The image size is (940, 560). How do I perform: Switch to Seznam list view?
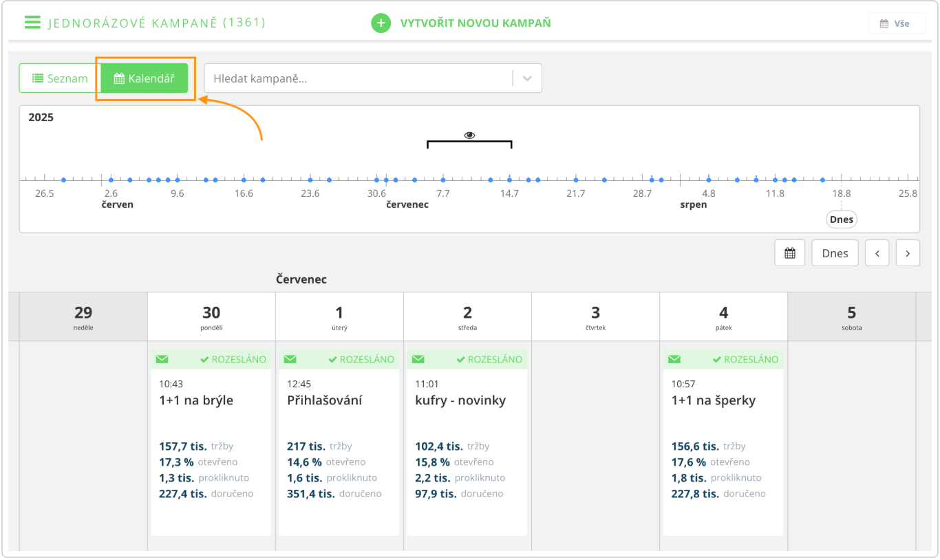60,78
